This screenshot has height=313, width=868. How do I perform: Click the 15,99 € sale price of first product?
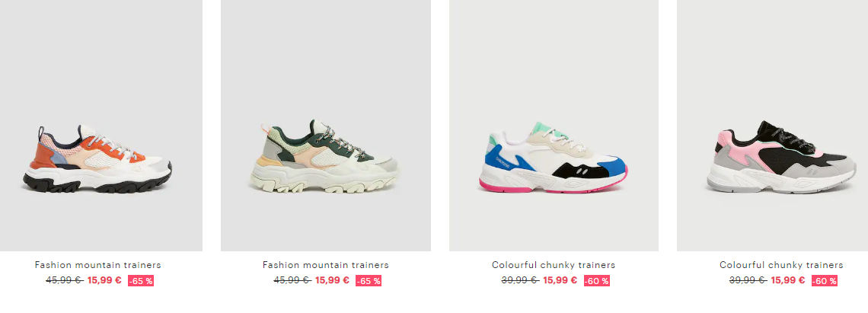[104, 280]
